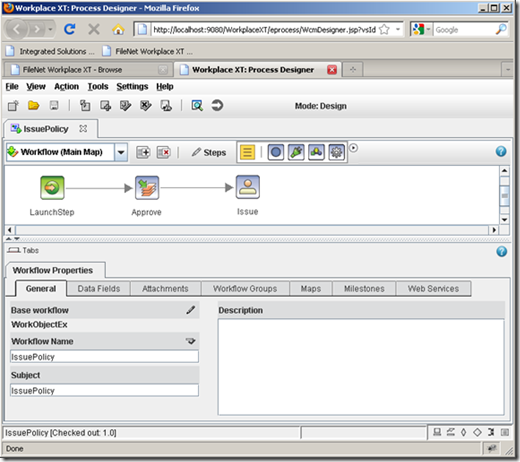This screenshot has width=520, height=462.
Task: Open the map canvas help icon
Action: coord(501,151)
